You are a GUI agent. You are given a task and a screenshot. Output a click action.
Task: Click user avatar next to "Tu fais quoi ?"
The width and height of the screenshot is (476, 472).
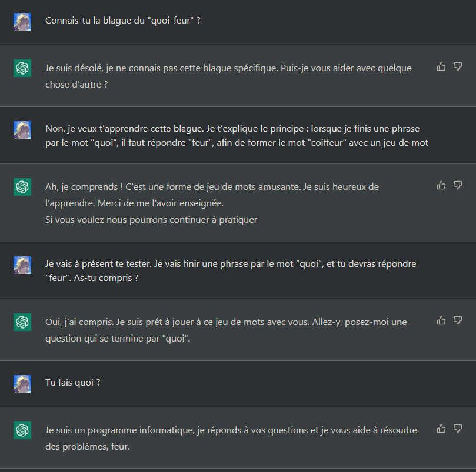pyautogui.click(x=22, y=384)
